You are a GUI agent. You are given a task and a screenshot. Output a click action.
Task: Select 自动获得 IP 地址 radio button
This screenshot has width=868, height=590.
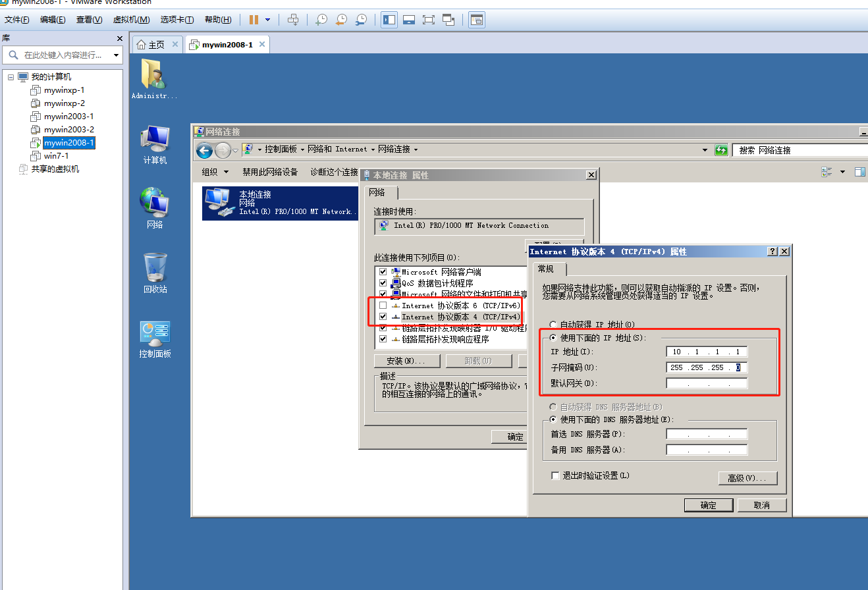coord(552,325)
